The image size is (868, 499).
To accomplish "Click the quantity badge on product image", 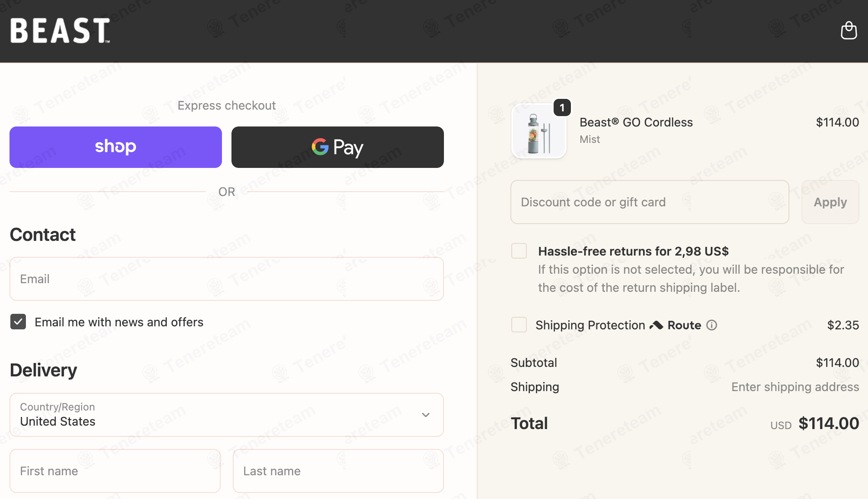I will (x=562, y=107).
